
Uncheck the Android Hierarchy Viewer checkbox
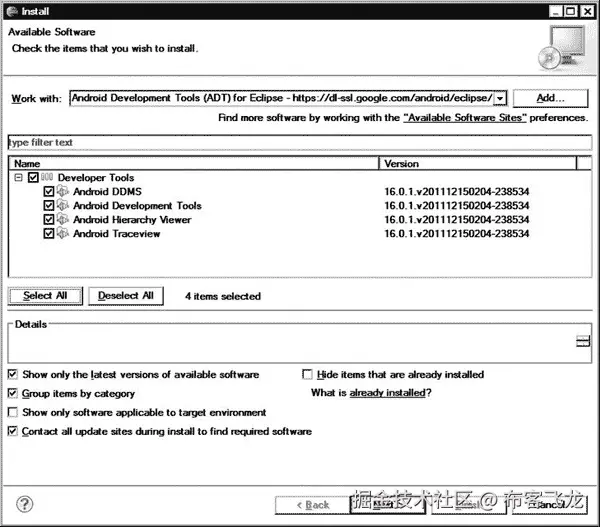click(x=49, y=219)
